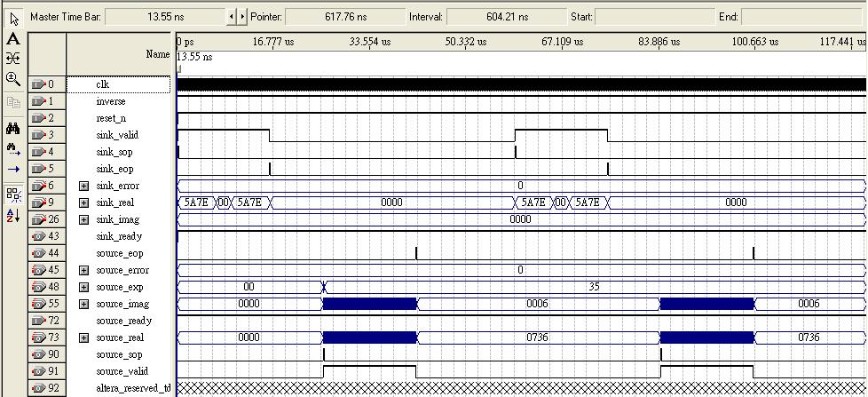The image size is (868, 397).
Task: Activate the Zoom magnifier tool
Action: pos(13,79)
